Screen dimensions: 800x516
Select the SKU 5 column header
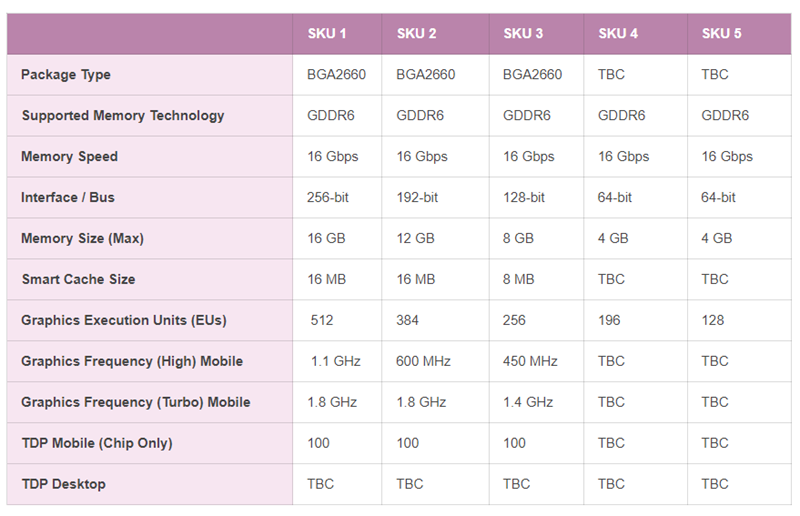[721, 34]
